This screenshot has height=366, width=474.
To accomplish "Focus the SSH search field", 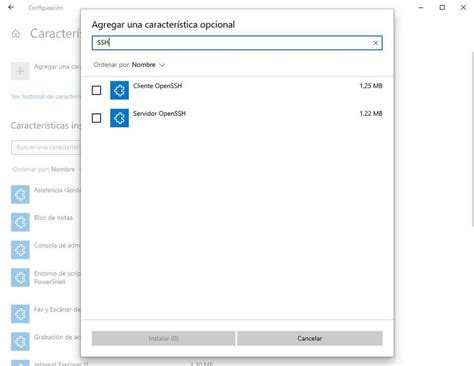I will (237, 43).
